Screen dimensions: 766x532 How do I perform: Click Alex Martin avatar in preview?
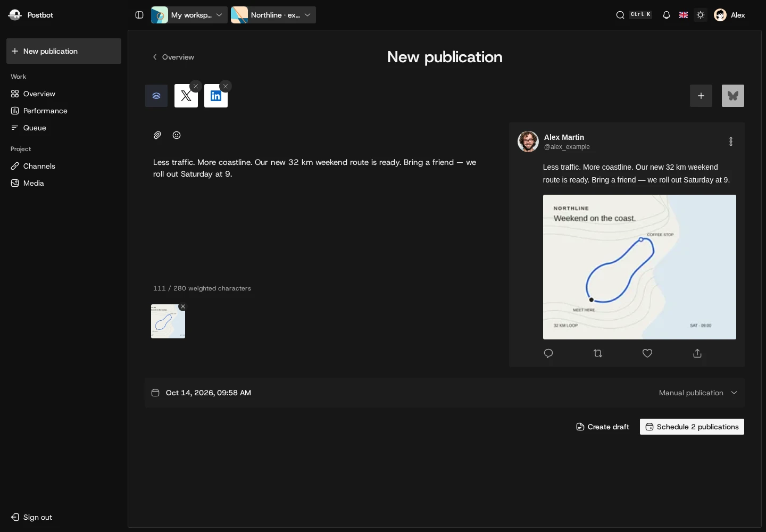pos(528,142)
